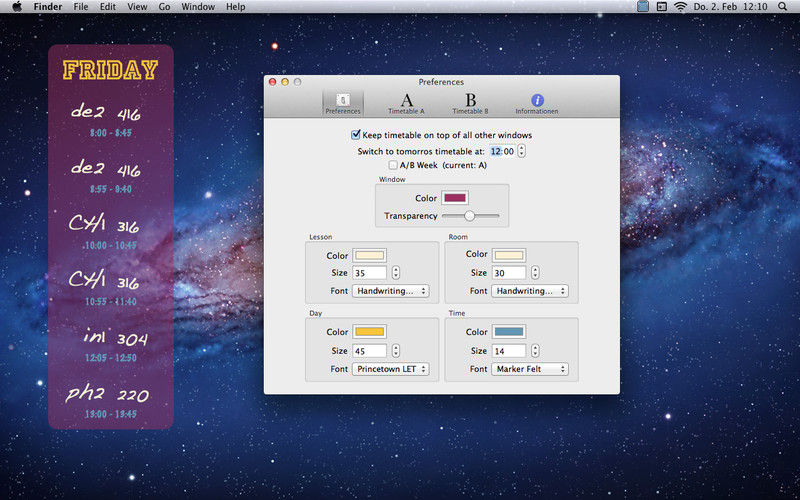This screenshot has height=500, width=800.
Task: Click the Day size stepper arrows
Action: pos(396,351)
